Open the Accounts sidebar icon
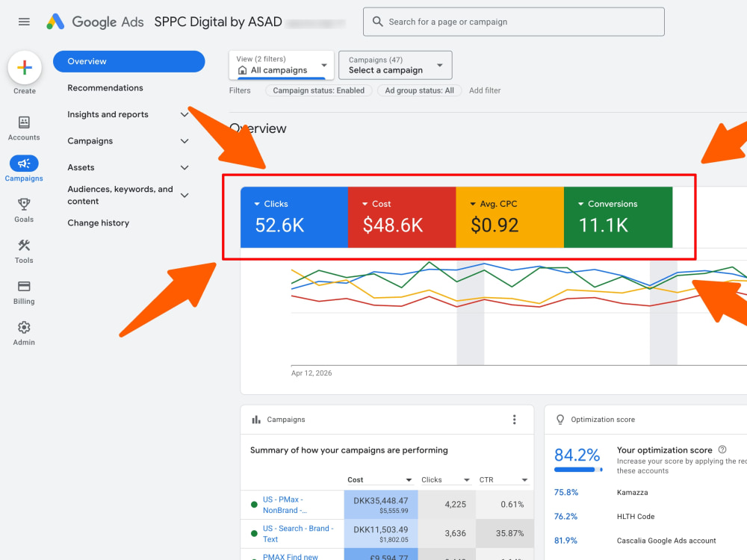 click(x=24, y=122)
